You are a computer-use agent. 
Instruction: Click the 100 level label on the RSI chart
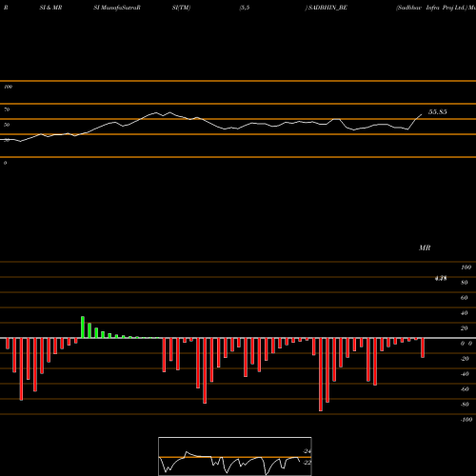[x=8, y=87]
